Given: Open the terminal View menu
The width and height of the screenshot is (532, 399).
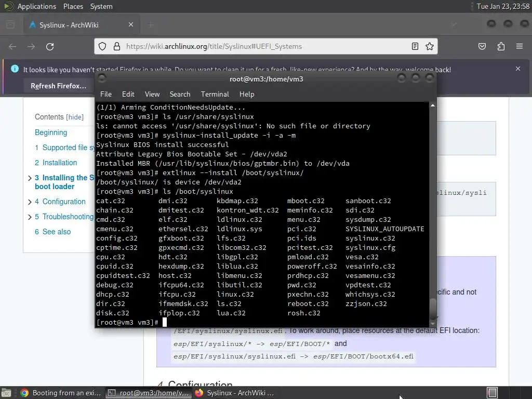Looking at the screenshot, I should coord(152,95).
